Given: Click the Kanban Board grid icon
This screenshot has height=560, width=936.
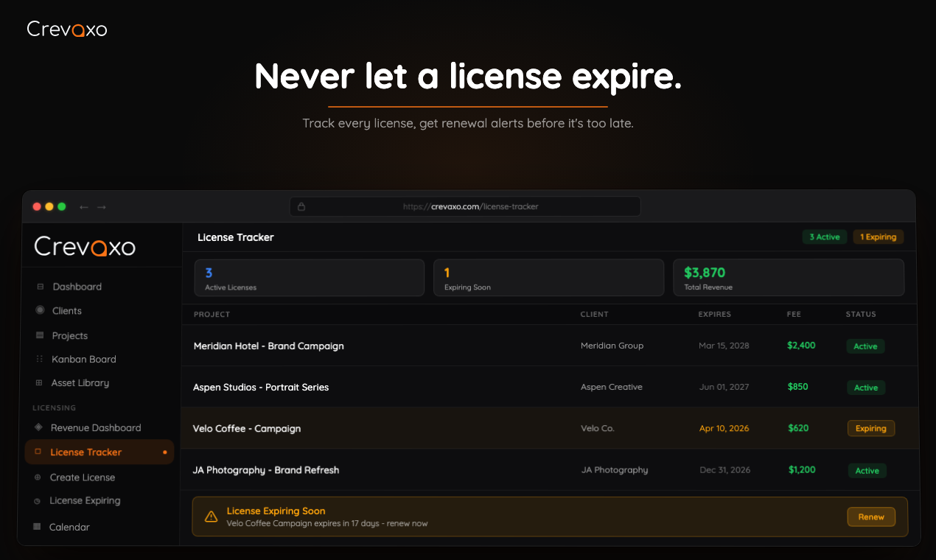Looking at the screenshot, I should 39,360.
